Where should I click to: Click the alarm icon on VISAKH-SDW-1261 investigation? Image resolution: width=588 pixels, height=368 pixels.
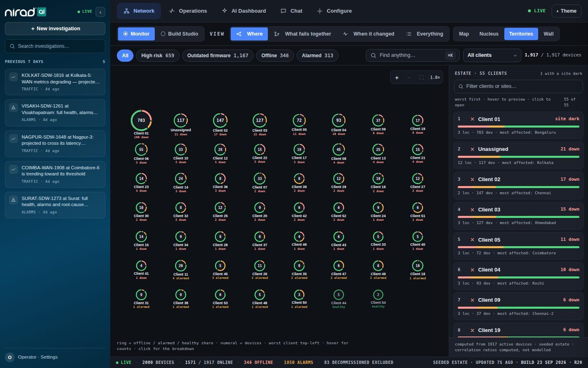13,107
